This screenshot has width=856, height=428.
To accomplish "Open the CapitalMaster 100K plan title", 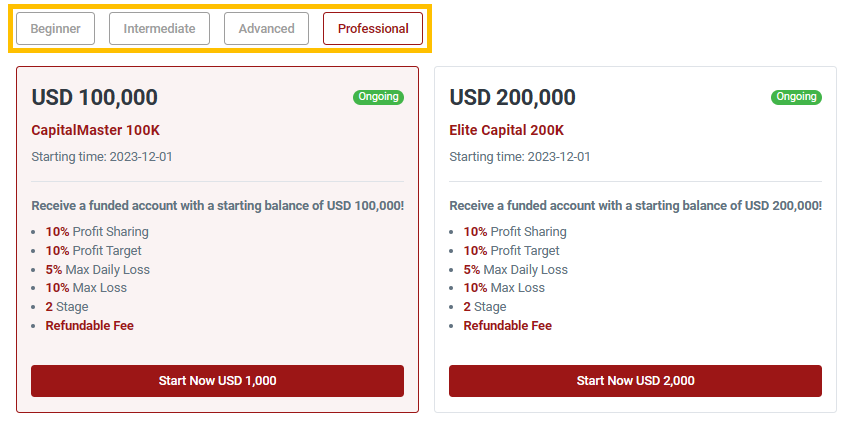I will point(96,130).
